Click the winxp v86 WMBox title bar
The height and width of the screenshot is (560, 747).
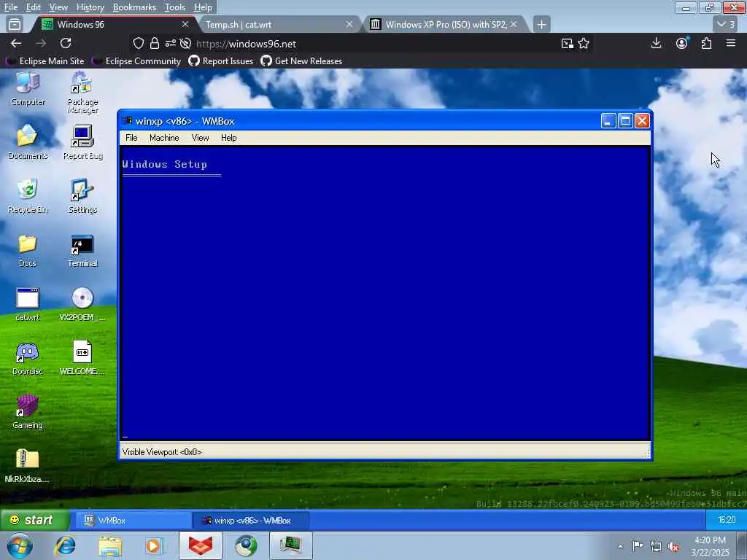(357, 121)
